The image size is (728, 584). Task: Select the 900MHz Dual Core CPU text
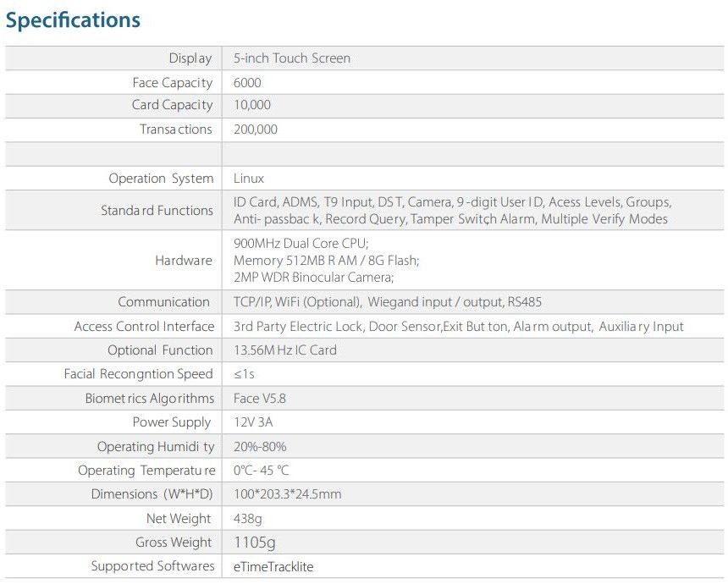tap(301, 243)
